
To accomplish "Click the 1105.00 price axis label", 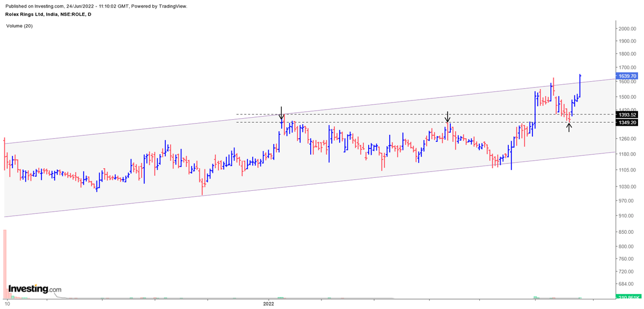I will coord(627,170).
